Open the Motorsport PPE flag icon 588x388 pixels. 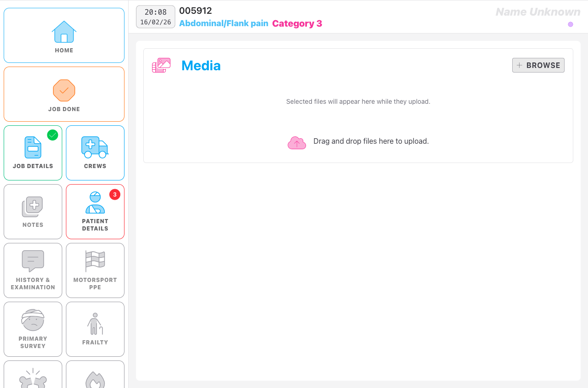point(95,261)
